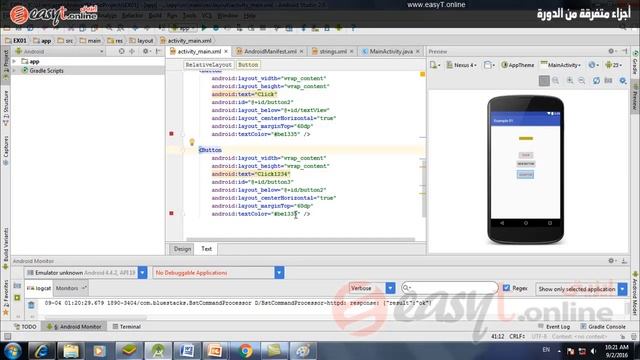Screen dimensions: 640x360
Task: Open the Verbose log level dropdown
Action: (x=372, y=288)
